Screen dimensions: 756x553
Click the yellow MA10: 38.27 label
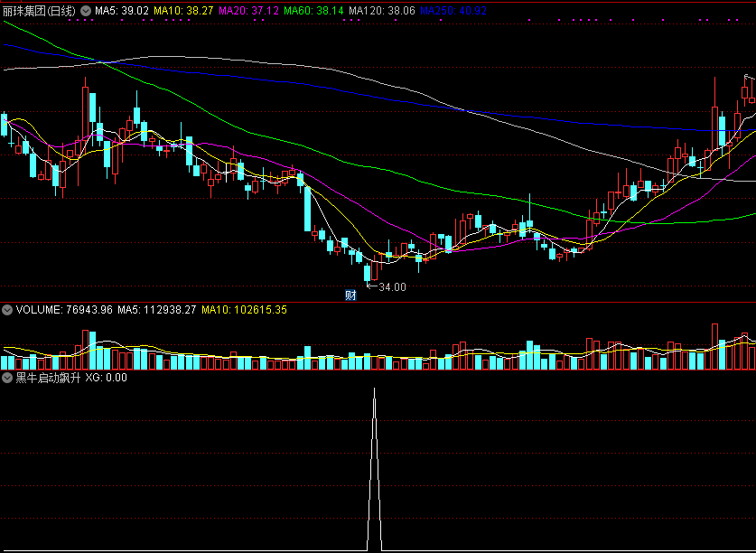183,11
